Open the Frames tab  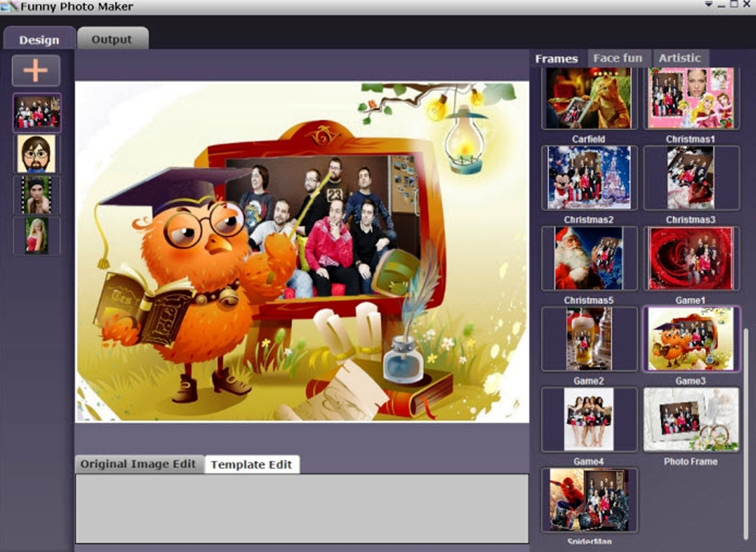pos(556,59)
